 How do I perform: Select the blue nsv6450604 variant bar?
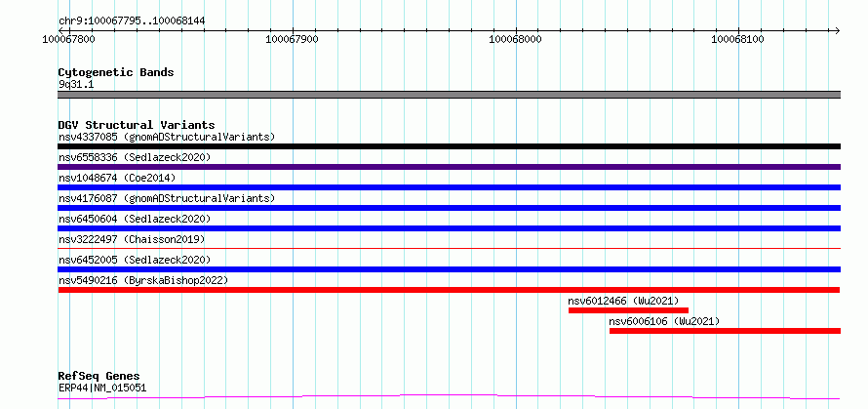point(449,228)
